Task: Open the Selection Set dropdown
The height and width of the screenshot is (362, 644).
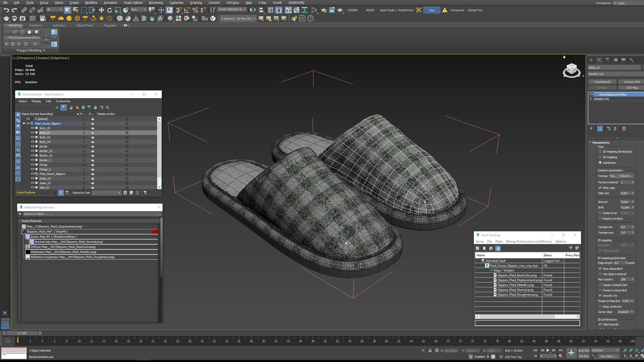Action: pyautogui.click(x=107, y=193)
